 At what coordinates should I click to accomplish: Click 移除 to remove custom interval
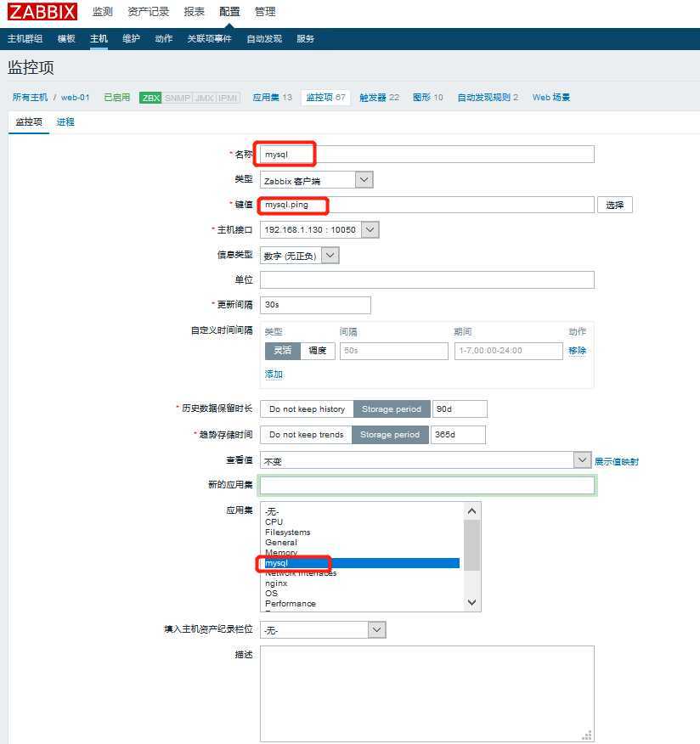(x=577, y=351)
